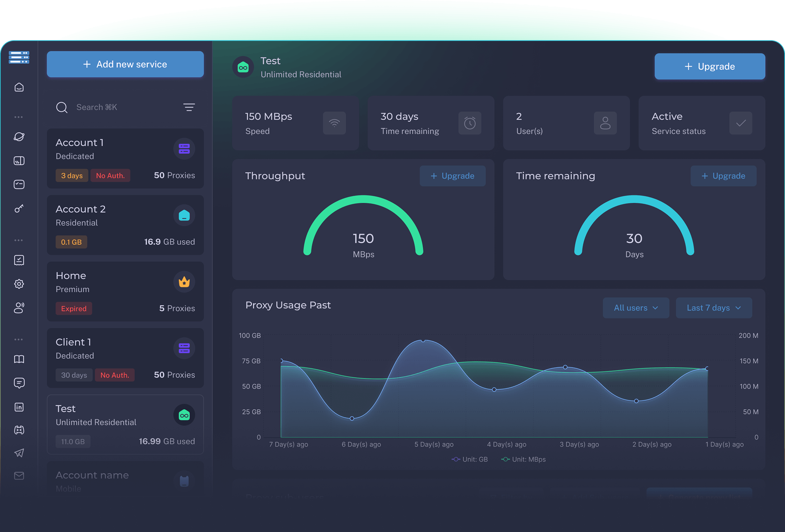Open the API code panel from sidebar
The image size is (785, 532).
pyautogui.click(x=19, y=161)
